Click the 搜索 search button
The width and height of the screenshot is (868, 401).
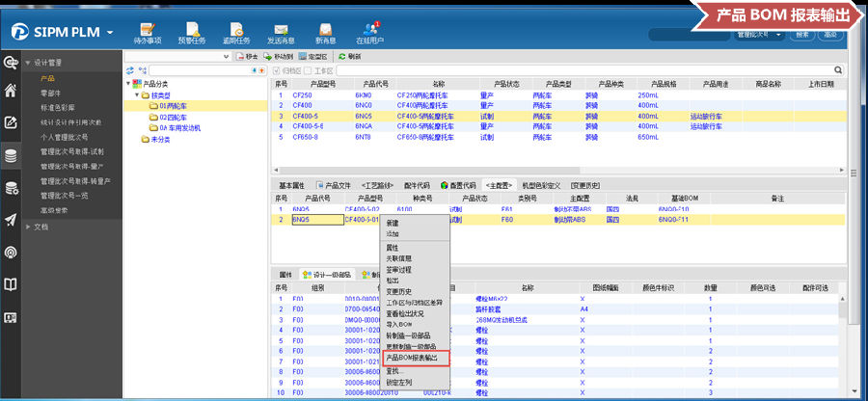[802, 34]
